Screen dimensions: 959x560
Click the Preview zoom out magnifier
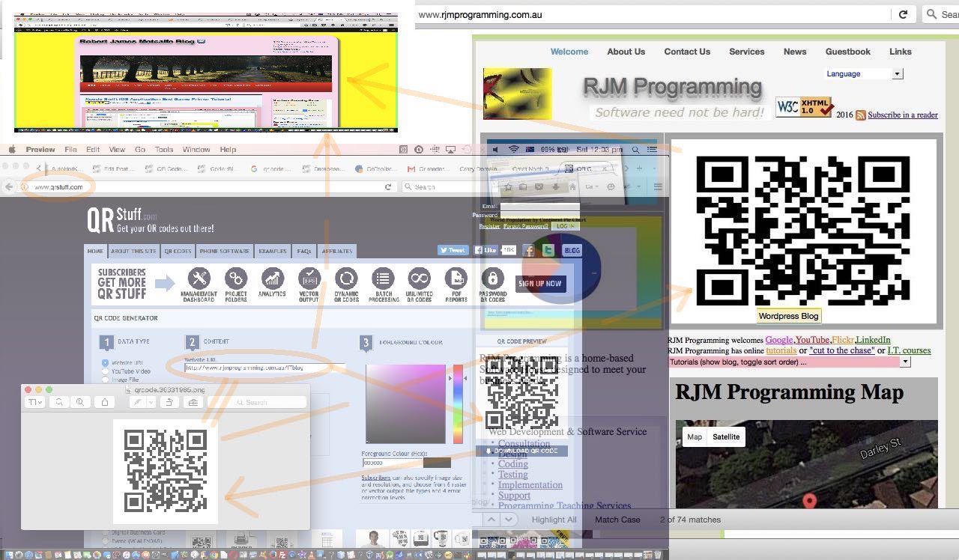pos(58,402)
